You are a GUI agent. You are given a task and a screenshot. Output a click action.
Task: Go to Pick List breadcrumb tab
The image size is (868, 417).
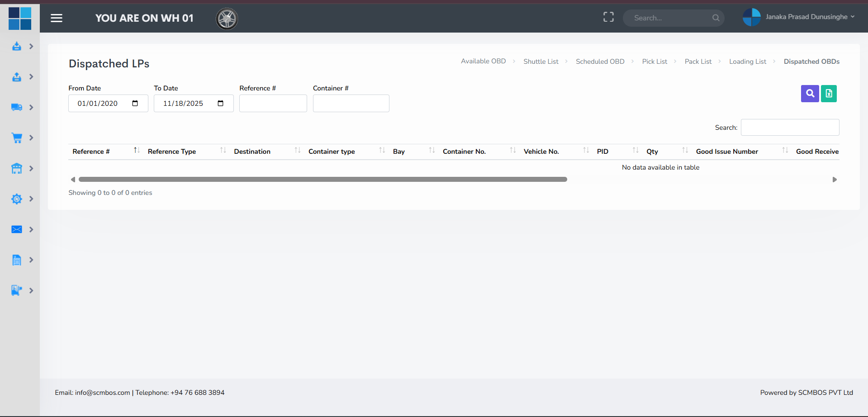[x=654, y=62]
